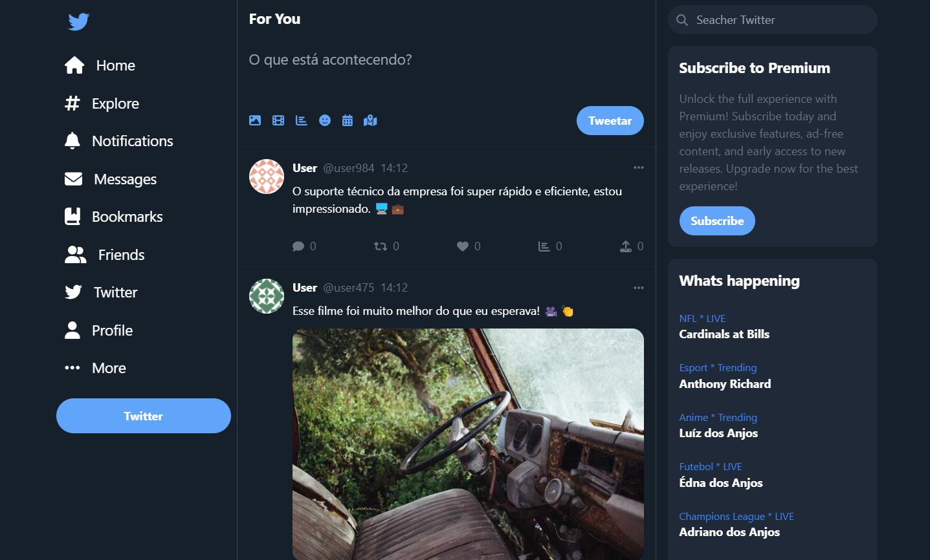
Task: Open three-dot options on user984's tweet
Action: (639, 167)
